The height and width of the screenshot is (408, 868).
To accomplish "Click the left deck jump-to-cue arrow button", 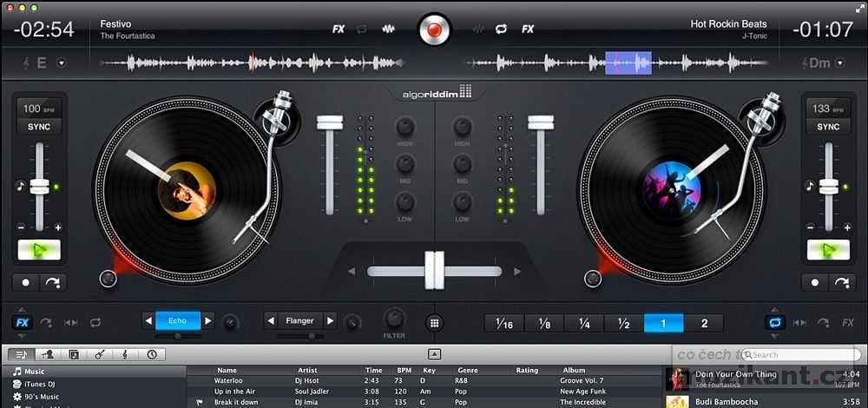I will pyautogui.click(x=53, y=282).
